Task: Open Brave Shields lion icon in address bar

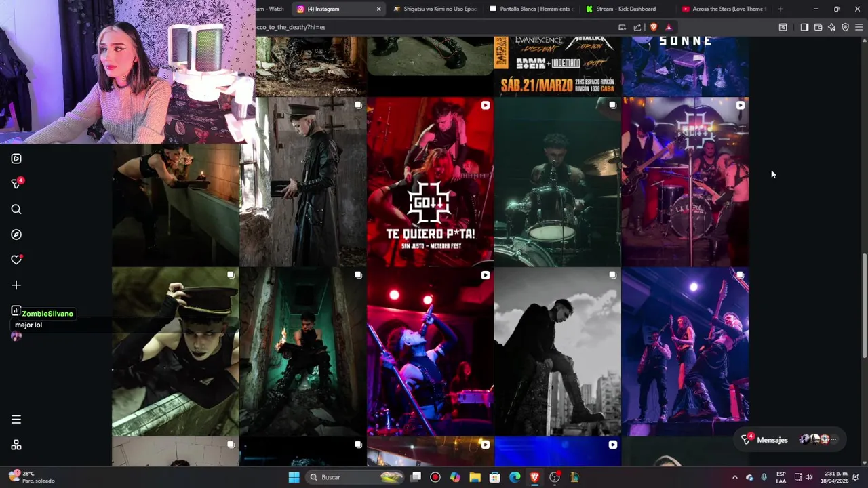Action: click(654, 27)
